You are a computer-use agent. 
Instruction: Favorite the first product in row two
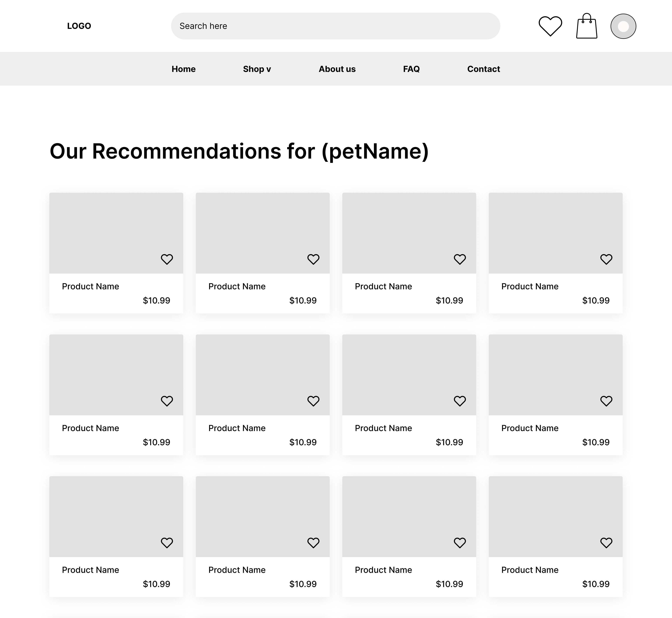click(167, 401)
